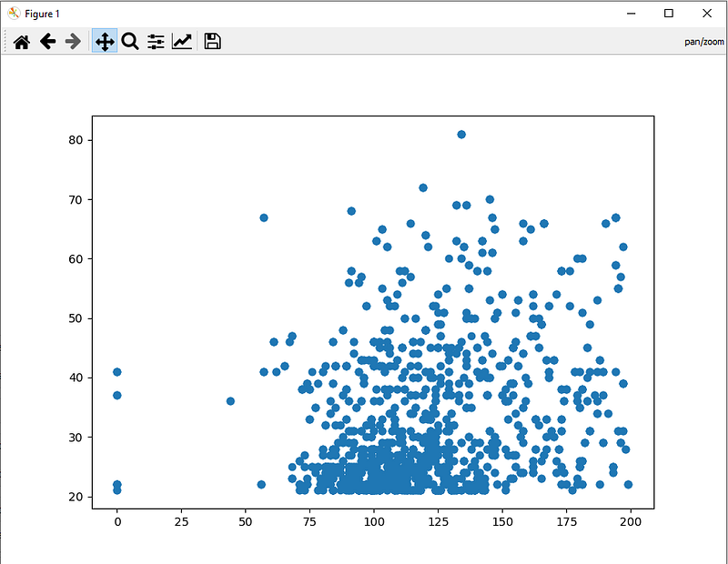Save the figure with floppy disk icon

coord(213,41)
